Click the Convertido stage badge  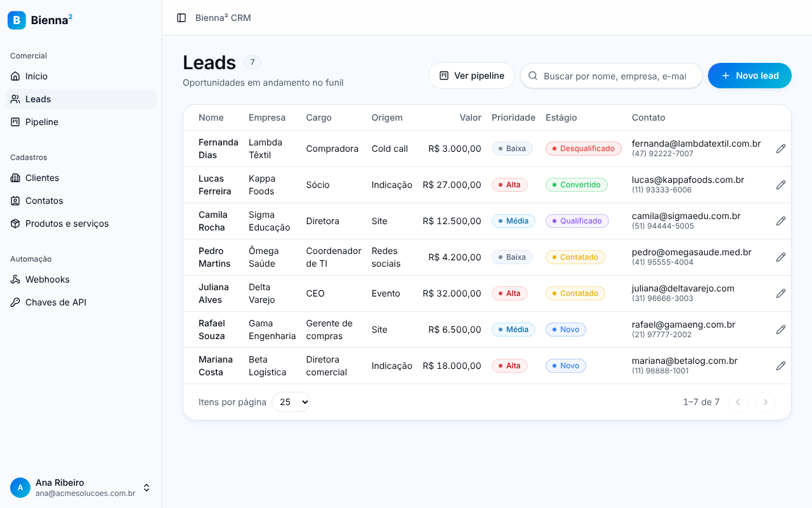577,185
